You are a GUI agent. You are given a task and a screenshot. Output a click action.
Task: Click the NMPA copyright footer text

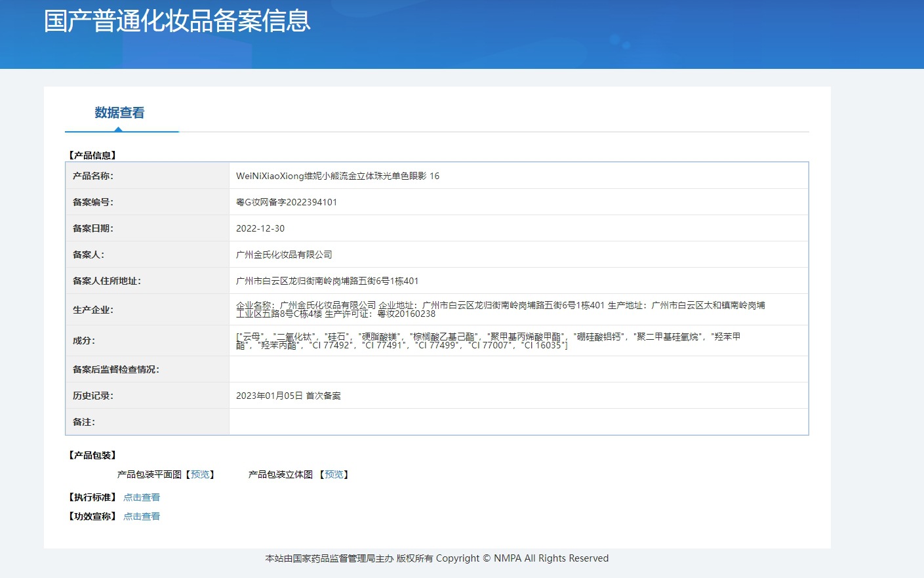coord(437,558)
